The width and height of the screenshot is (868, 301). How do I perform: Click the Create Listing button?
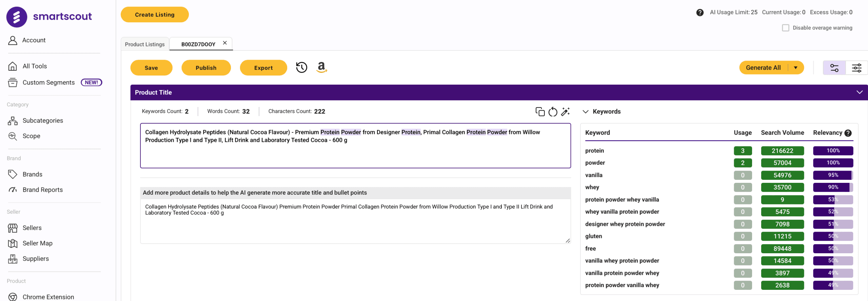pos(155,15)
